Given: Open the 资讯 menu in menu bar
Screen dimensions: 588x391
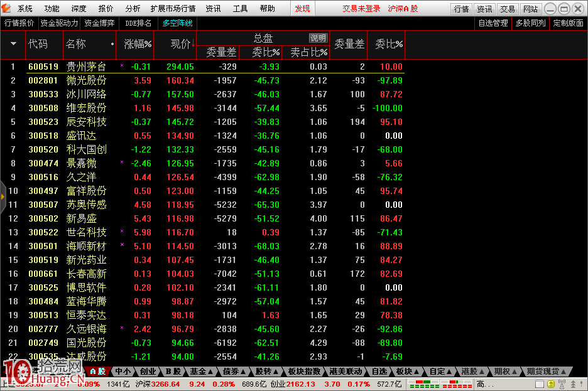Looking at the screenshot, I should (x=214, y=8).
